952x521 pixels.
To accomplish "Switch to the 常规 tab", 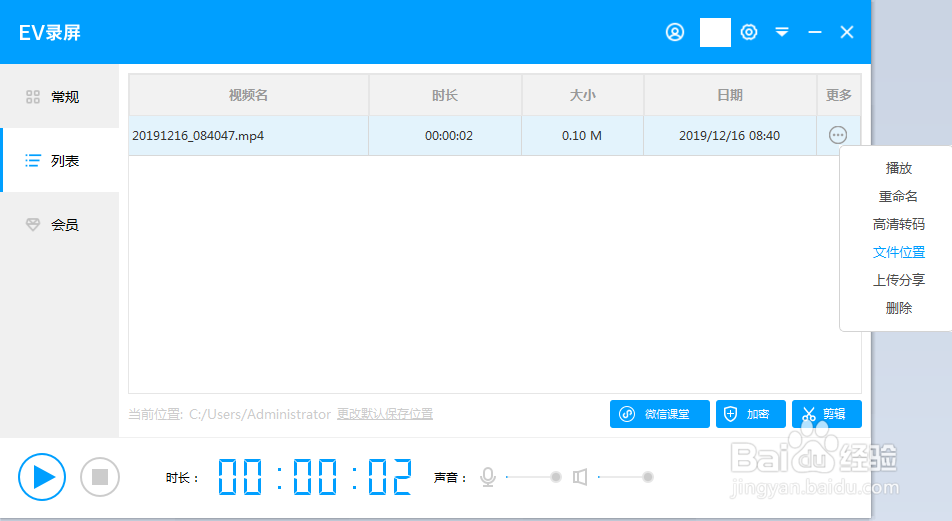I will tap(60, 97).
